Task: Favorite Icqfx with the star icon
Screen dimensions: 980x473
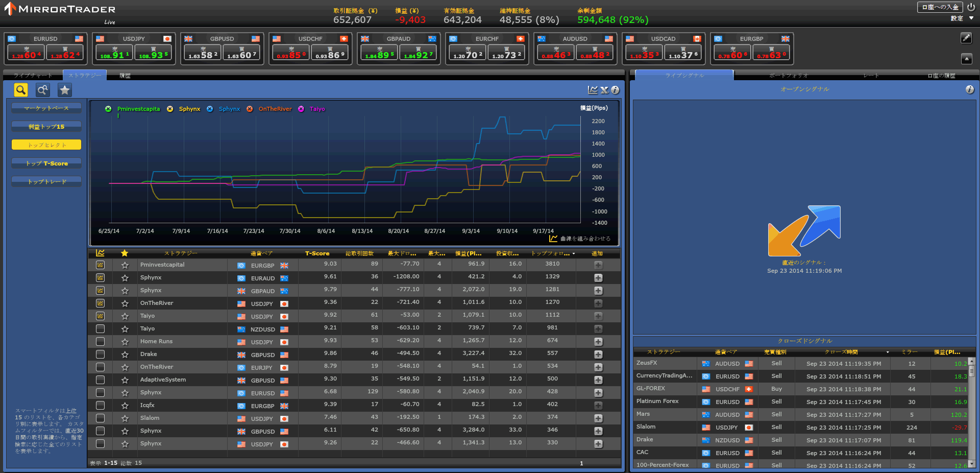Action: pyautogui.click(x=125, y=406)
